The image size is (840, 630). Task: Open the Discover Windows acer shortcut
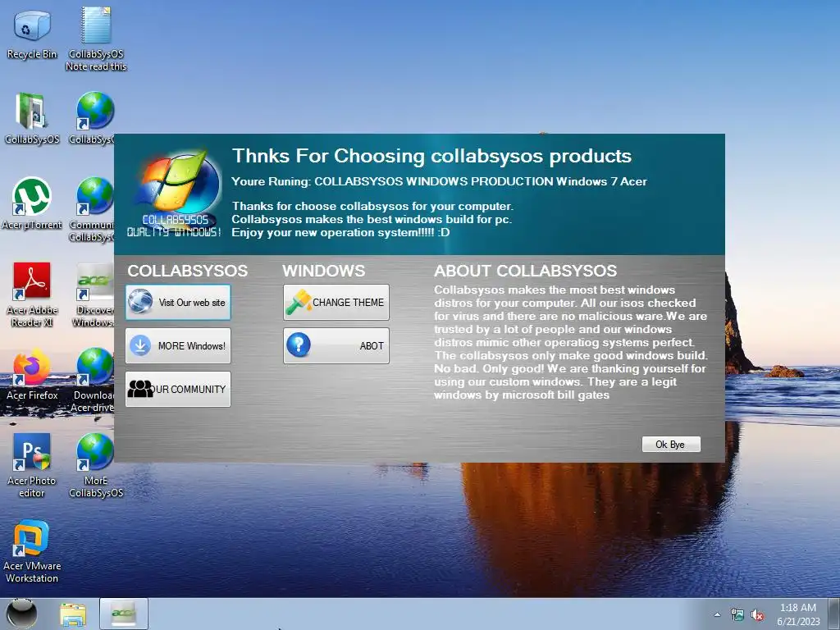pos(94,294)
